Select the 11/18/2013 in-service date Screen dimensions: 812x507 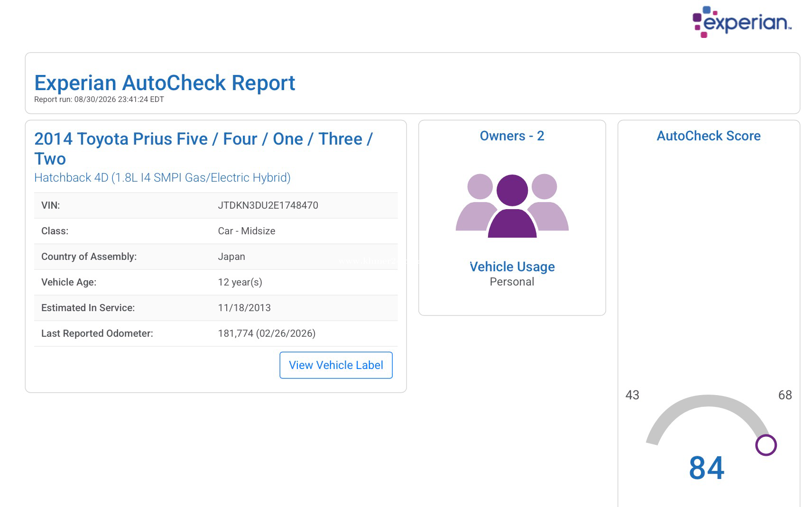point(244,308)
